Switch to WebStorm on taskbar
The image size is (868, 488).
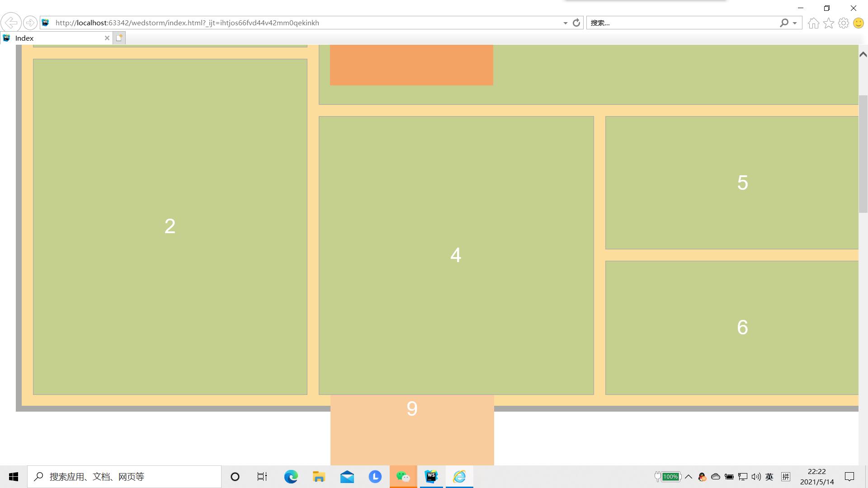click(x=431, y=477)
